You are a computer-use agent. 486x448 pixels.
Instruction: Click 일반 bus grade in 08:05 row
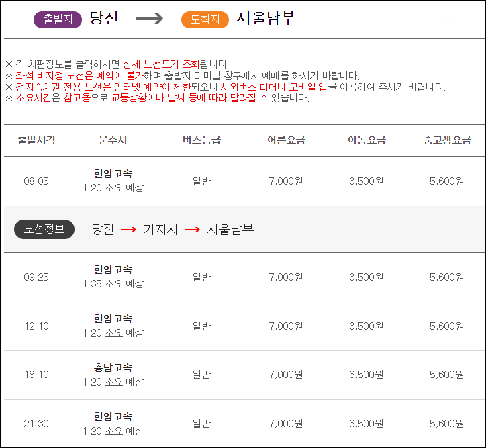pos(202,181)
